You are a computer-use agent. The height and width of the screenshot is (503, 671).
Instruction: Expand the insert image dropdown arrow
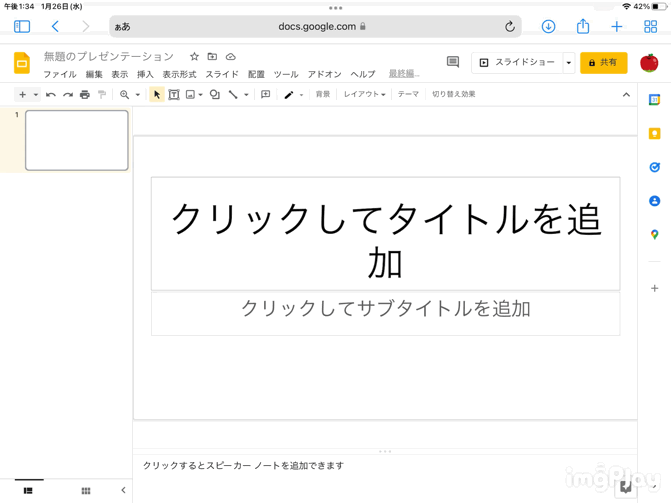pyautogui.click(x=200, y=95)
